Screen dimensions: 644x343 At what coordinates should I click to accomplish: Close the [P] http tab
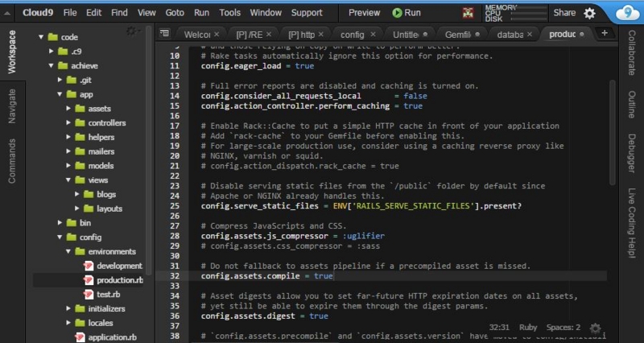(x=320, y=35)
